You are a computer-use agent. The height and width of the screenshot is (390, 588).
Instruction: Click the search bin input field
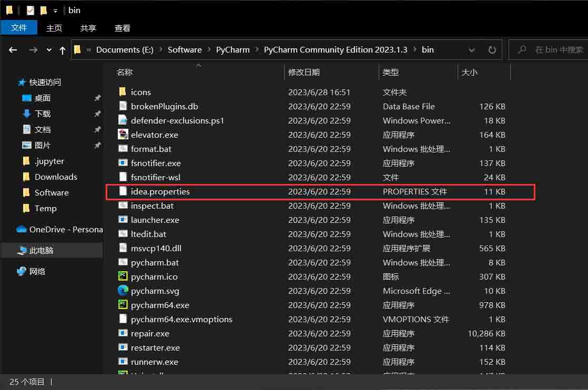click(x=548, y=50)
